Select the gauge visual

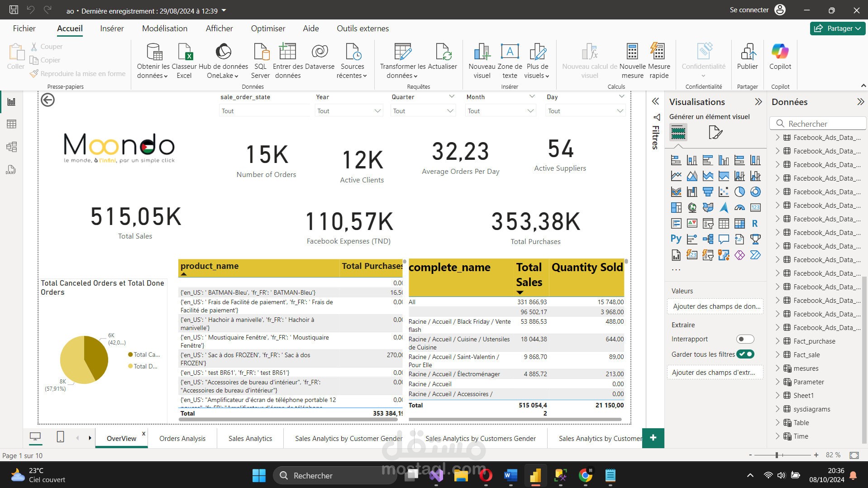(x=739, y=208)
